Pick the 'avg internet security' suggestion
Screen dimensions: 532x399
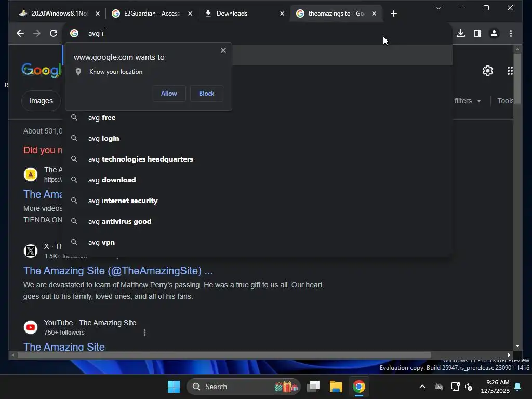[x=258, y=201]
